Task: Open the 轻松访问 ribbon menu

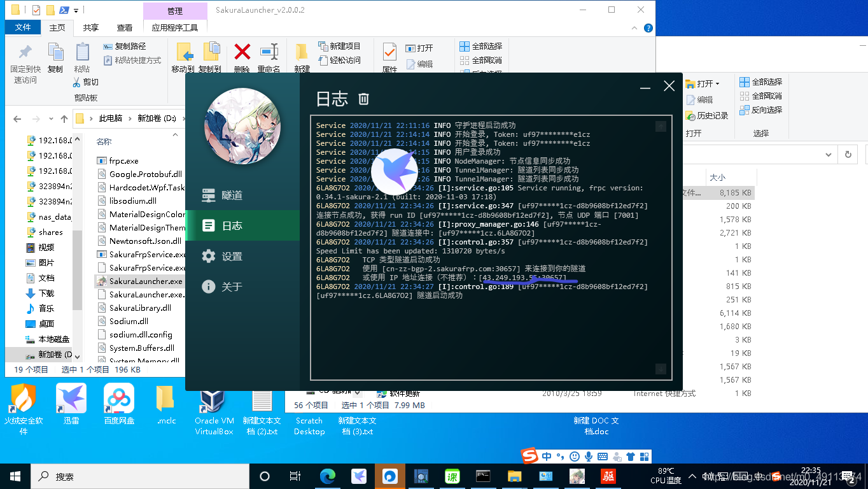Action: pyautogui.click(x=339, y=60)
